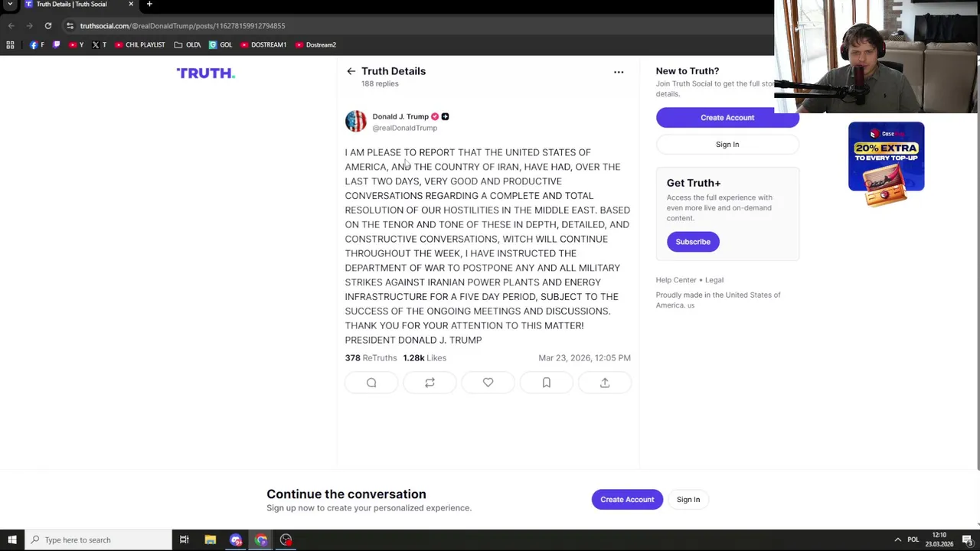Click the "New to Truth?" heading
The image size is (980, 551).
[x=688, y=71]
